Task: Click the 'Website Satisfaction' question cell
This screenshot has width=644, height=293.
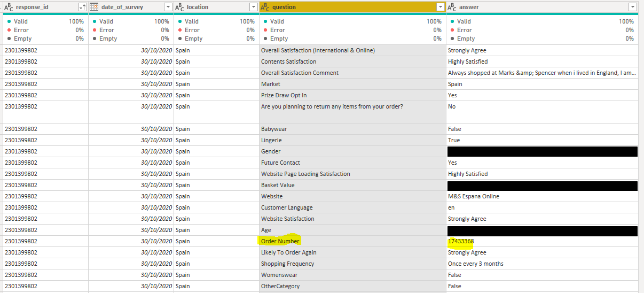Action: pos(352,219)
